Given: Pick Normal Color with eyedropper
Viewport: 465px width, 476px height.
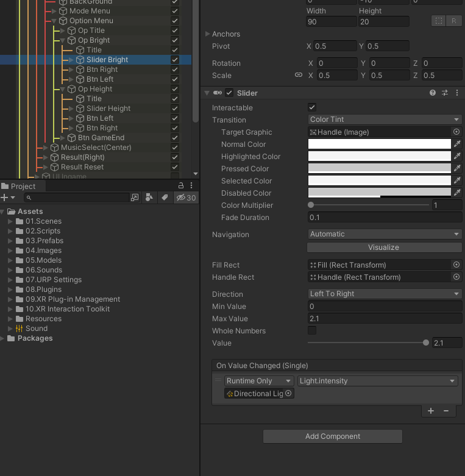Looking at the screenshot, I should point(457,144).
